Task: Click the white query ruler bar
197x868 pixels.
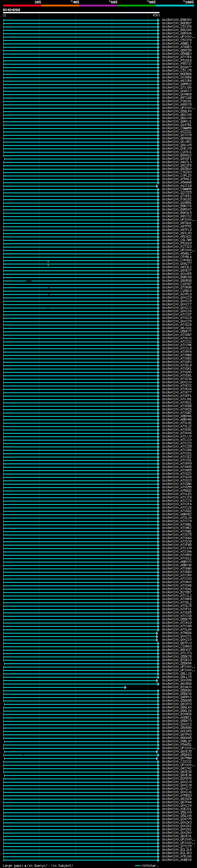Action: pos(81,12)
